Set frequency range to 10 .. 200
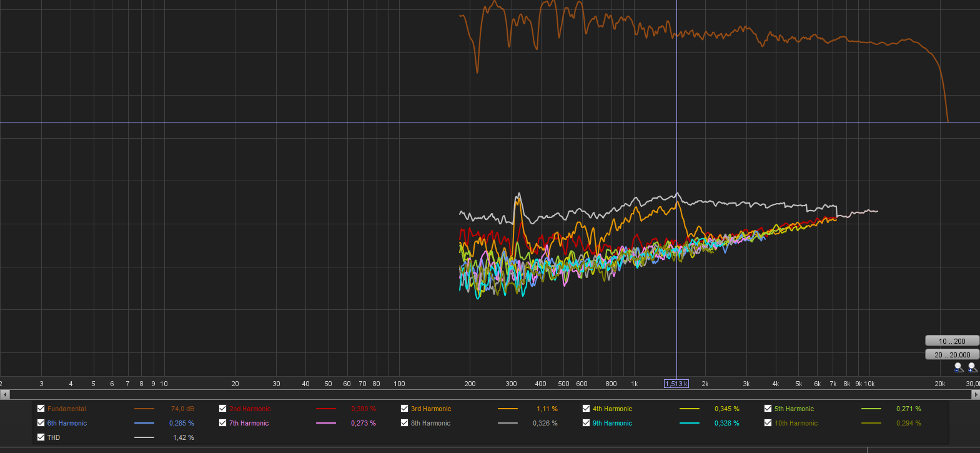 click(x=952, y=341)
